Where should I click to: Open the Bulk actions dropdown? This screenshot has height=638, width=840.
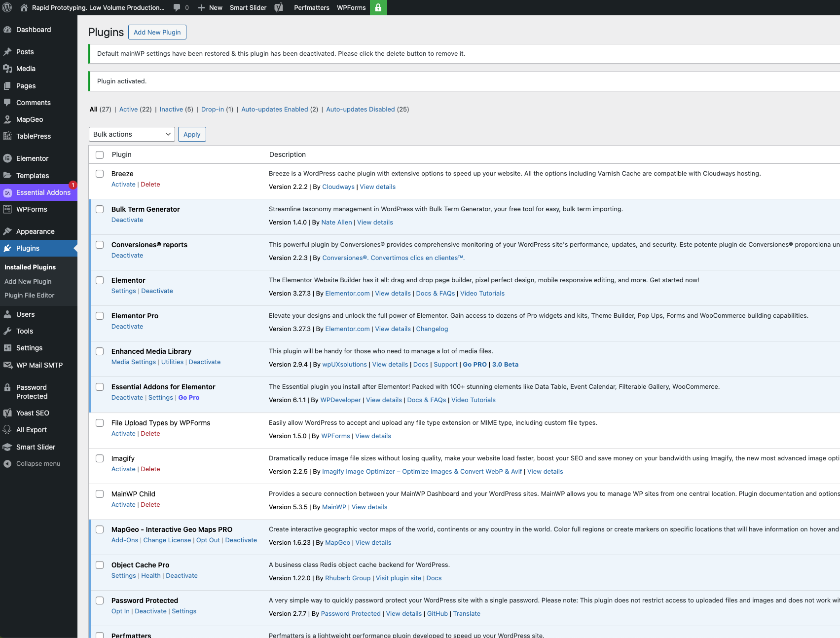point(132,134)
